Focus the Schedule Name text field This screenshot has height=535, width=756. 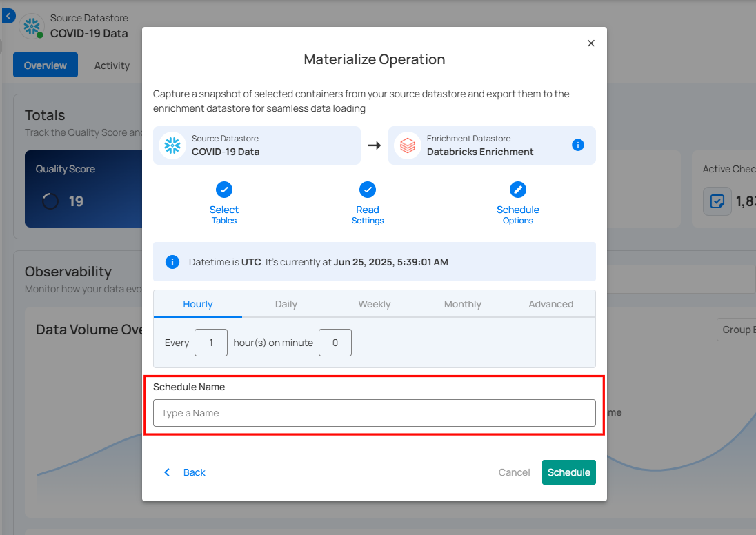(374, 413)
